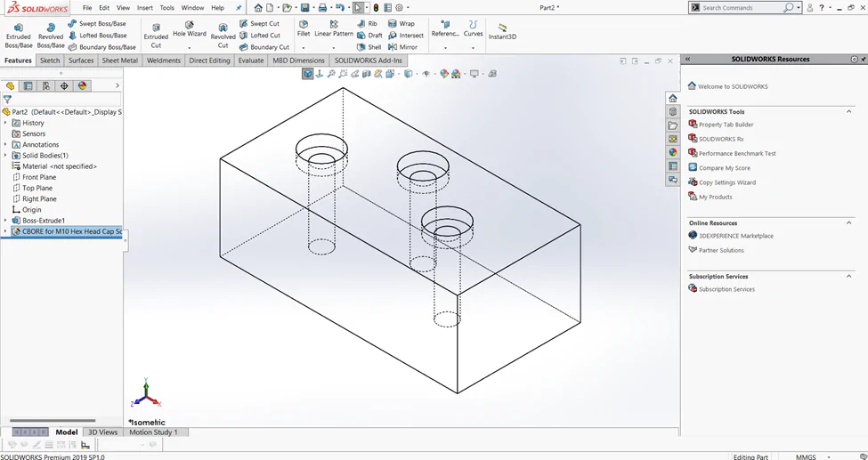Select the Wrap tool
868x460 pixels.
tap(402, 24)
